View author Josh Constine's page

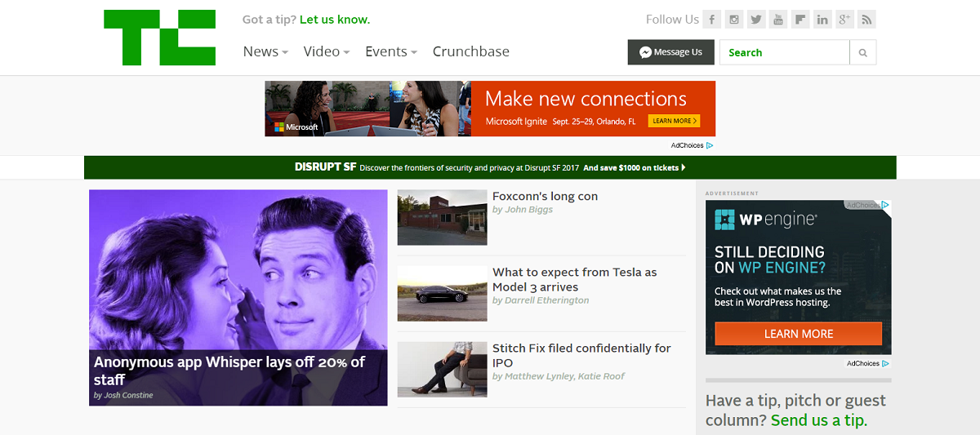click(x=128, y=395)
